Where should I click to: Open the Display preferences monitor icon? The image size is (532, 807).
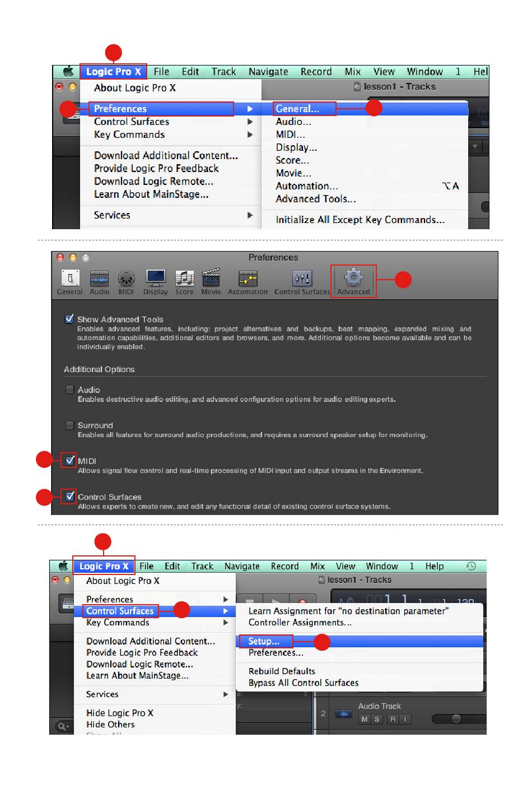pyautogui.click(x=155, y=278)
